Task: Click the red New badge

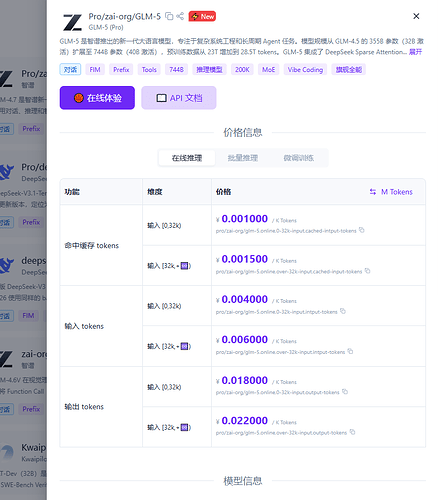Action: tap(202, 16)
